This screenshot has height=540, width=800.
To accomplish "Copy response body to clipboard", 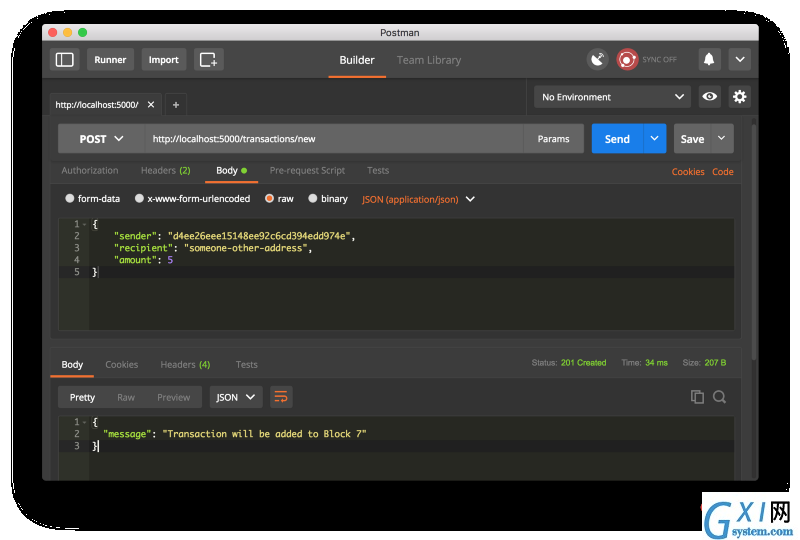I will pyautogui.click(x=697, y=397).
